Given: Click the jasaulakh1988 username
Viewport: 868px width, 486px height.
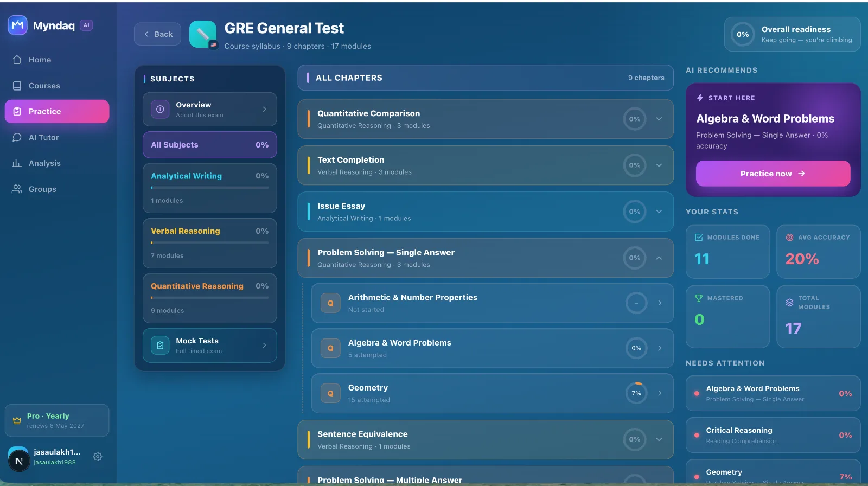Looking at the screenshot, I should [55, 462].
